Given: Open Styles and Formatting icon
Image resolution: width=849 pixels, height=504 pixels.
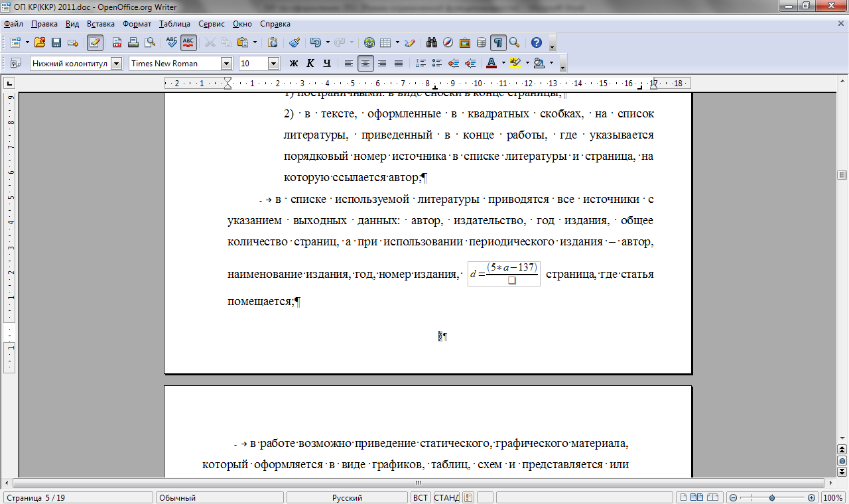Looking at the screenshot, I should (x=16, y=63).
